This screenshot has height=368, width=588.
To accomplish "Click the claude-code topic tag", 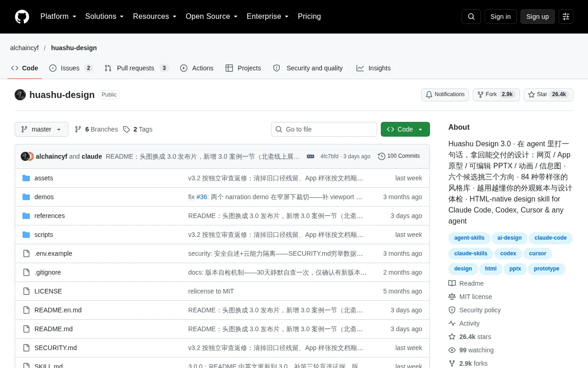I will tap(551, 238).
